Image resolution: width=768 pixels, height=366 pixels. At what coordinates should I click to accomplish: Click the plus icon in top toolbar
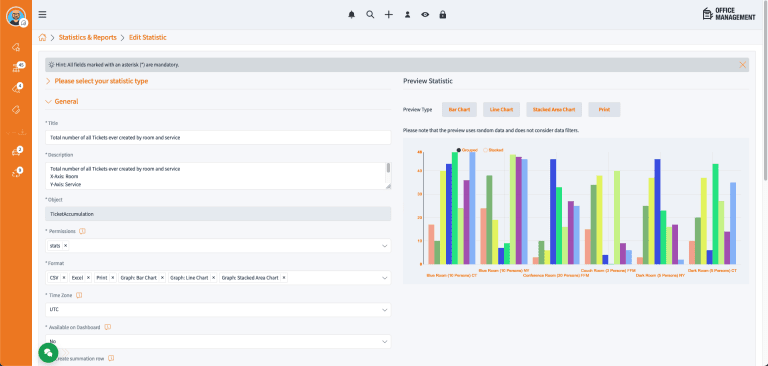388,15
